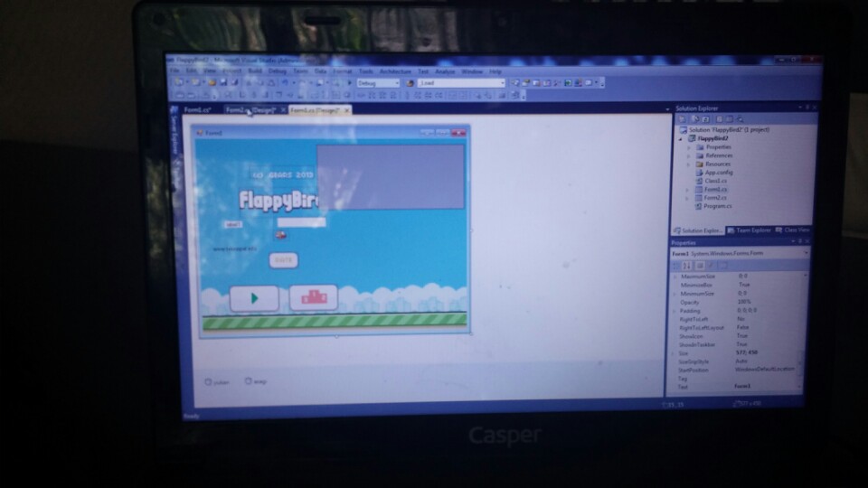868x488 pixels.
Task: Click the Save All toolbar icon
Action: [234, 82]
